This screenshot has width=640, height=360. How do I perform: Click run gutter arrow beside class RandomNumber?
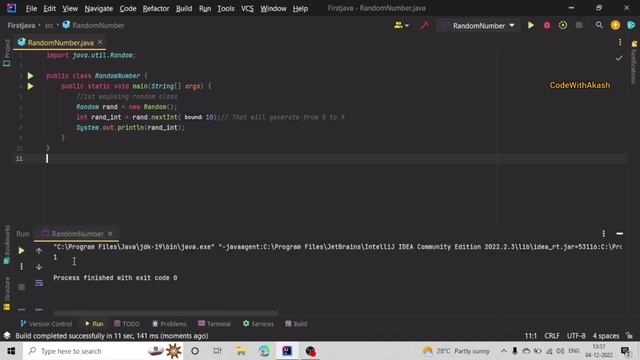(30, 76)
